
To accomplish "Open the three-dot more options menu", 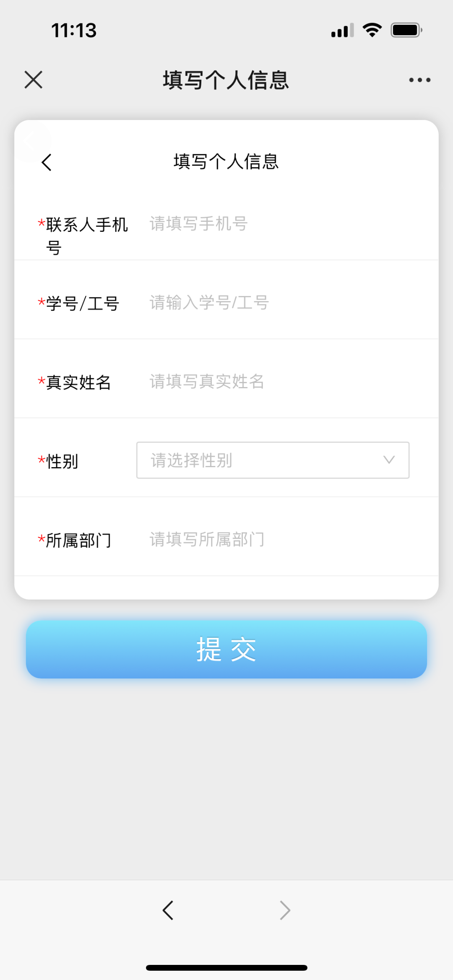I will click(x=419, y=80).
